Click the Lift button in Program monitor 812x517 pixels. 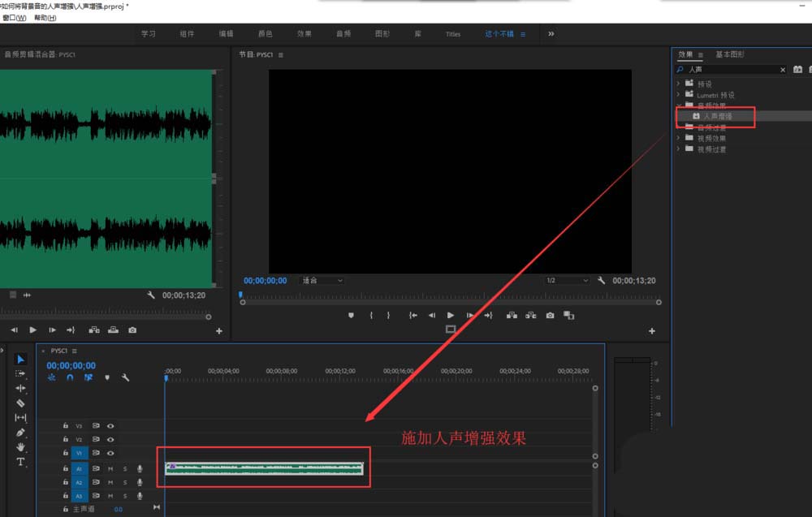coord(512,315)
